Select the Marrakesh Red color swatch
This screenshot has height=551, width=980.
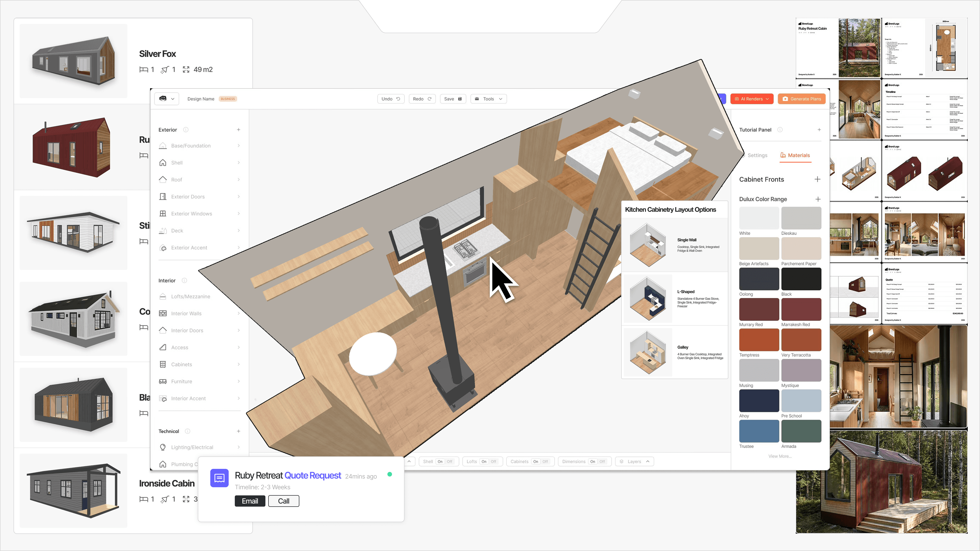point(801,309)
